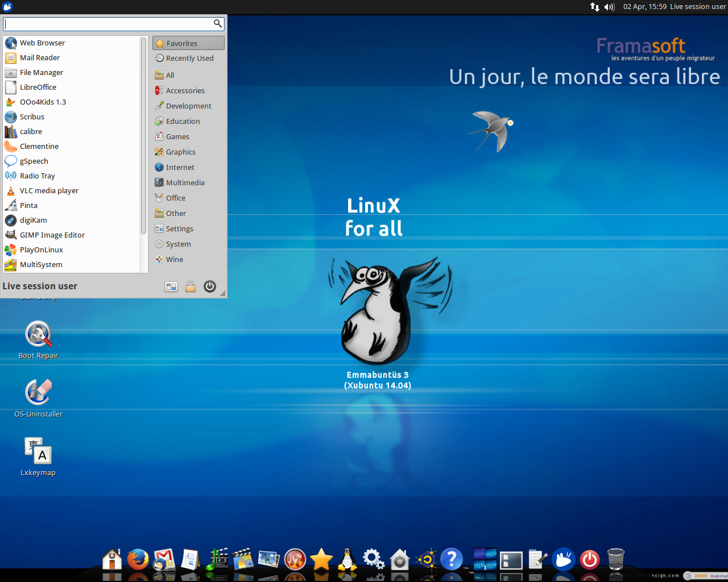Launch the yellow star icon in the dock

point(321,559)
